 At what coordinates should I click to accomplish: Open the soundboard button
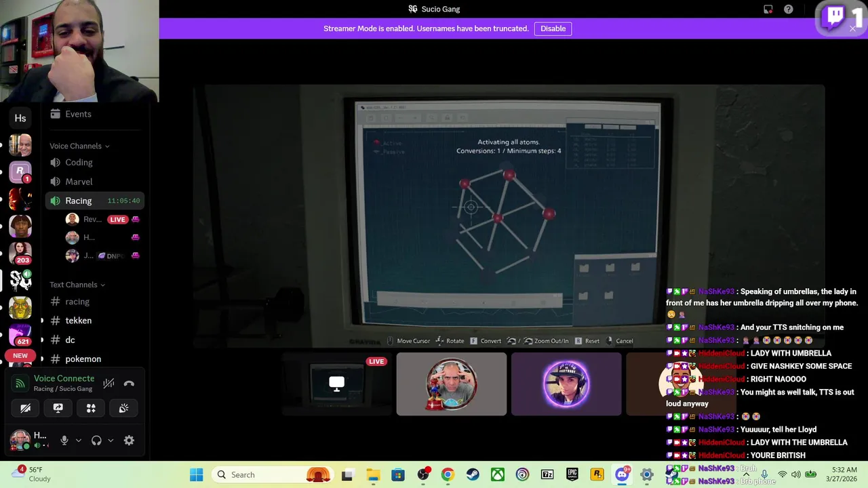(123, 408)
